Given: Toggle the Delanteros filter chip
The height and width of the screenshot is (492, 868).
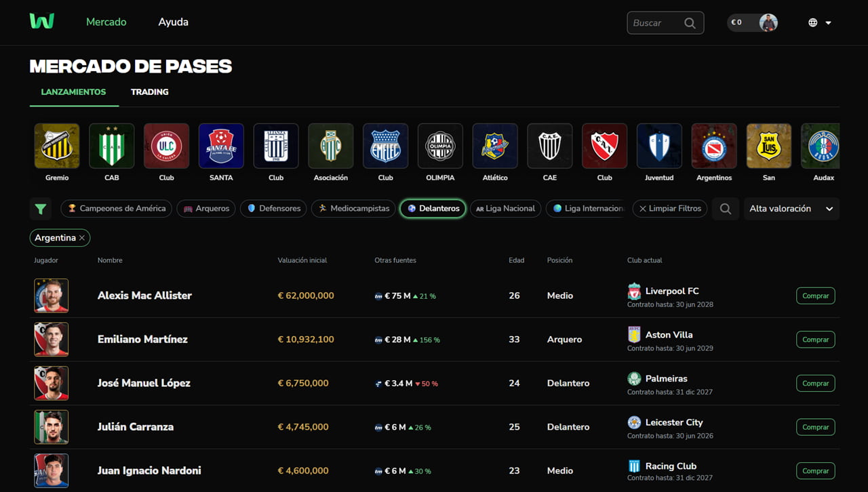Looking at the screenshot, I should pos(433,209).
